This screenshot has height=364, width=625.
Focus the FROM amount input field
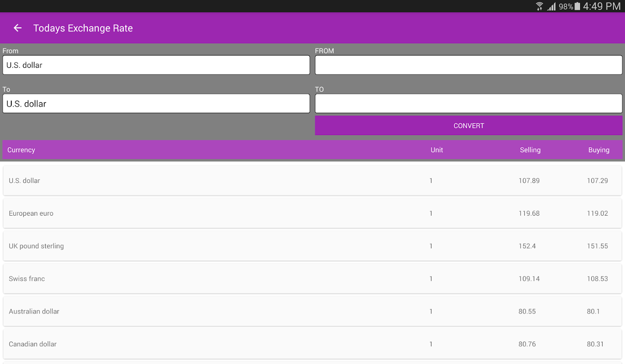click(x=468, y=65)
